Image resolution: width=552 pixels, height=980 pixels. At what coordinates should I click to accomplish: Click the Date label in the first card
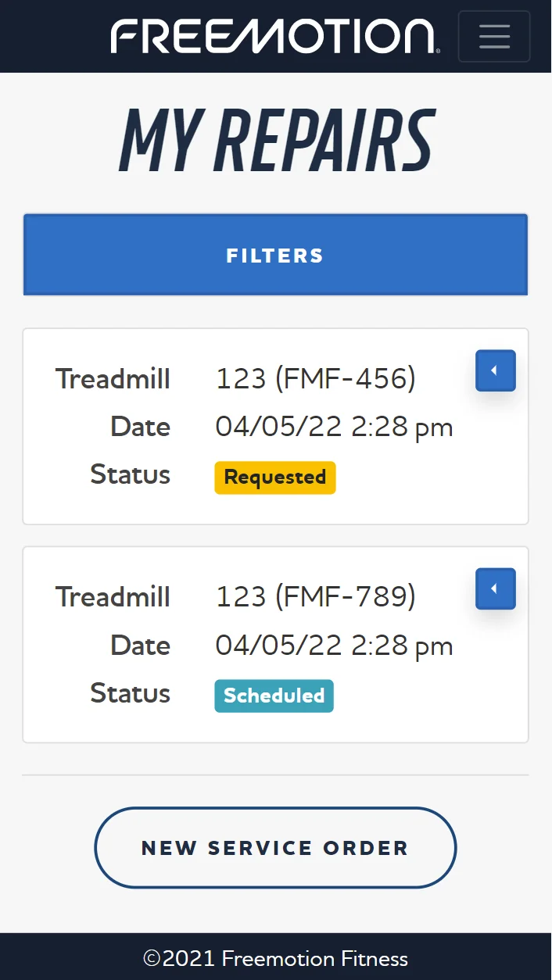coord(140,427)
